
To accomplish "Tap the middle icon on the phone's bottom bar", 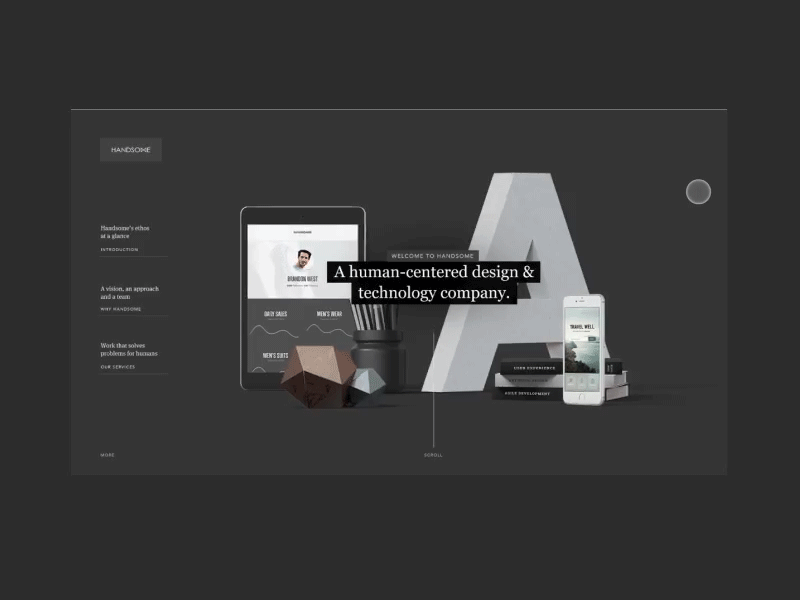I will point(581,380).
